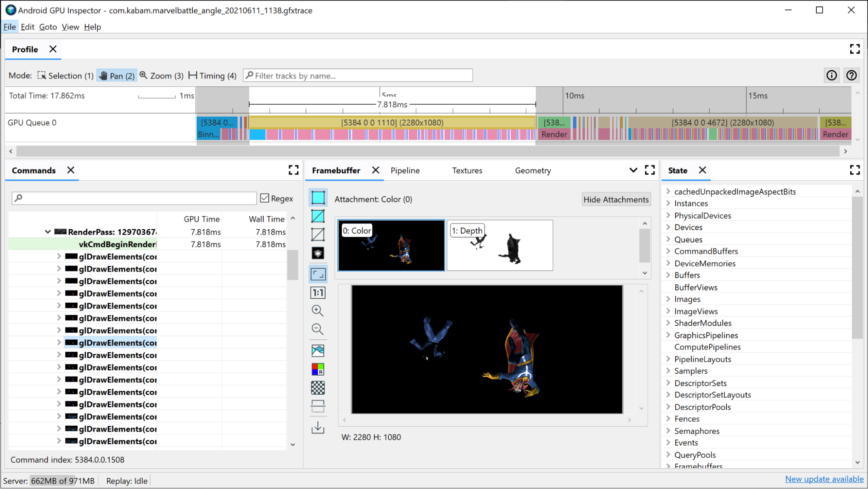868x489 pixels.
Task: Switch to the Pipeline tab
Action: pyautogui.click(x=405, y=171)
